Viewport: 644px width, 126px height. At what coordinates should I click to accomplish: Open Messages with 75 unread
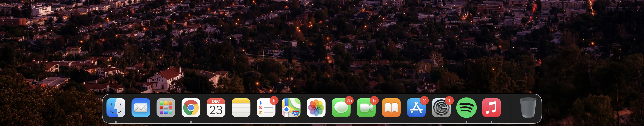point(341,108)
